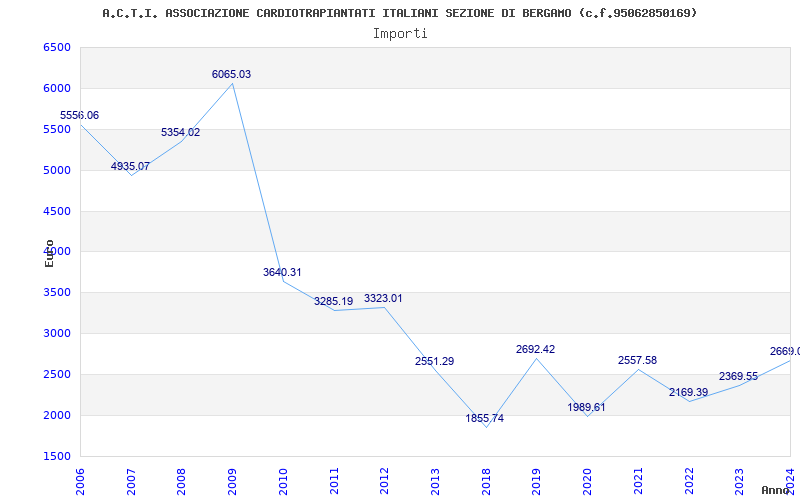Click the 2006 x-axis year label
The width and height of the screenshot is (800, 500).
click(80, 481)
